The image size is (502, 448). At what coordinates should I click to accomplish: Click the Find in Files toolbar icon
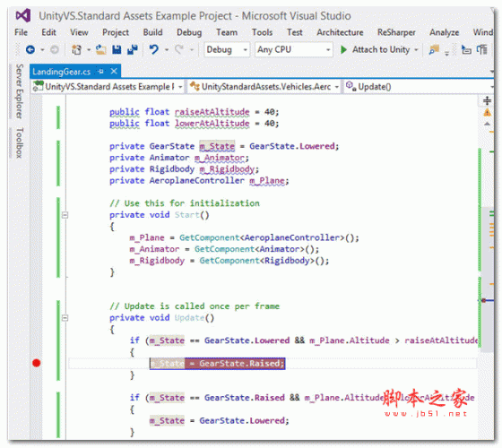point(434,49)
